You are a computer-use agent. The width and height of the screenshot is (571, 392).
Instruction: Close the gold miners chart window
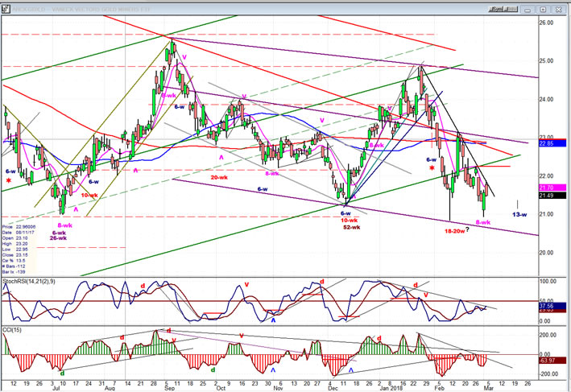tap(558, 10)
